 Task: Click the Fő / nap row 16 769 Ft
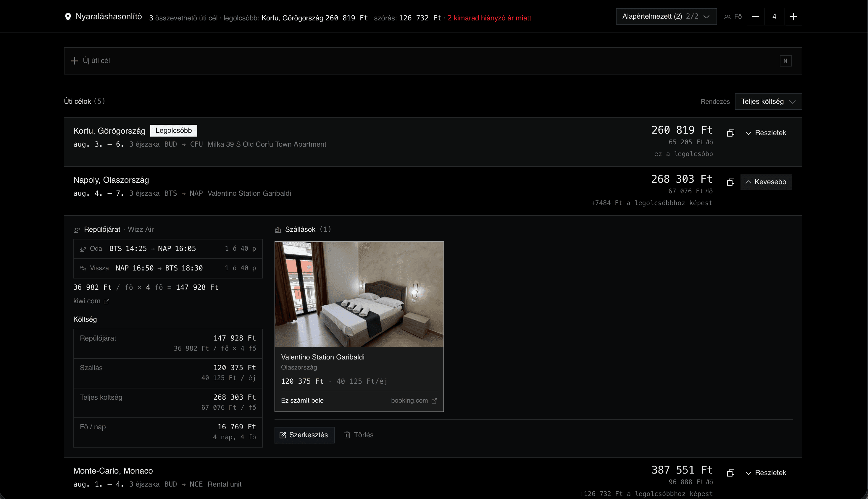pos(168,432)
